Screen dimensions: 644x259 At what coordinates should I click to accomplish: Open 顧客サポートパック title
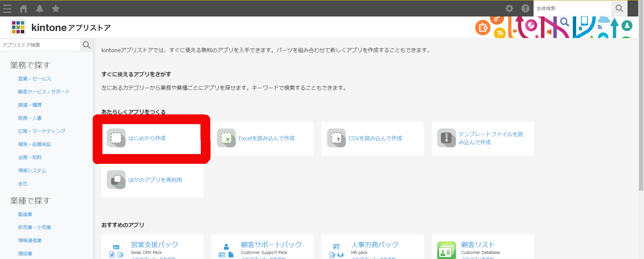coord(271,245)
